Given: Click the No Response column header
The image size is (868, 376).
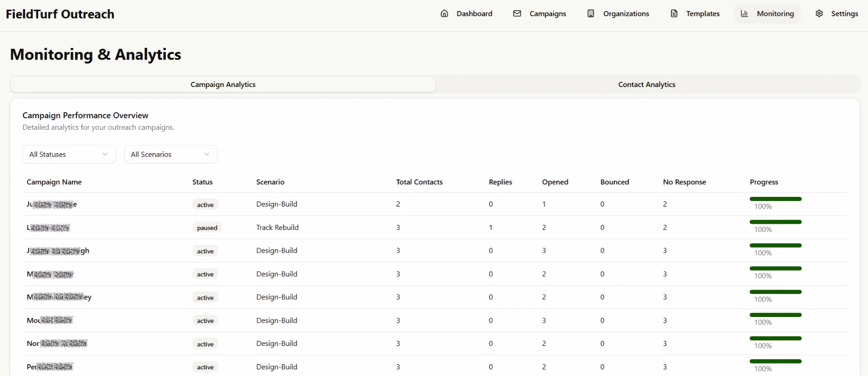Looking at the screenshot, I should tap(684, 182).
